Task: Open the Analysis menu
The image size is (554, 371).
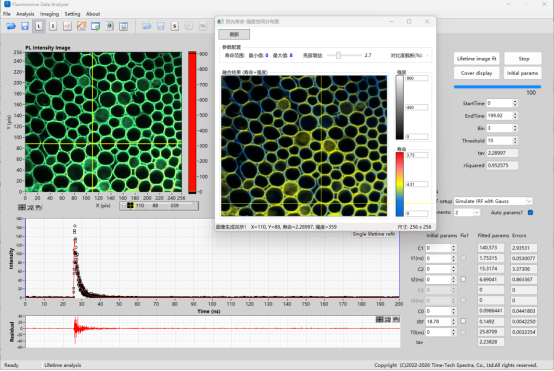Action: point(25,14)
